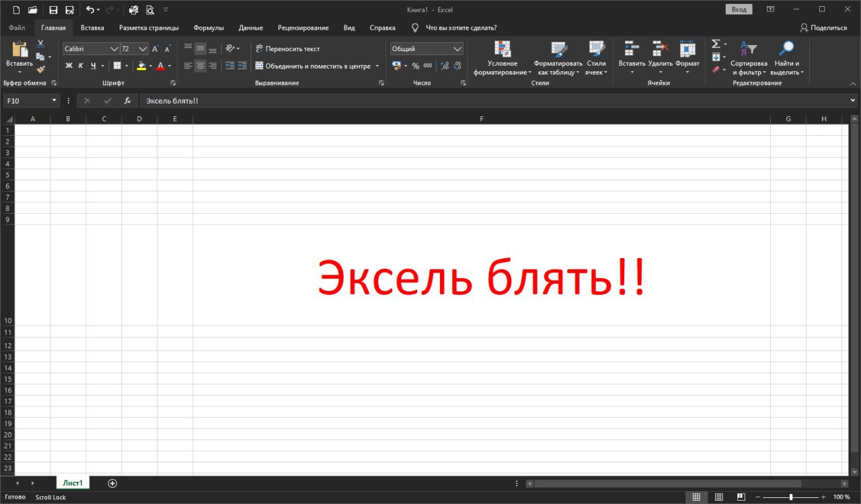Open fill color yellow swatch
The image size is (861, 504).
click(141, 66)
